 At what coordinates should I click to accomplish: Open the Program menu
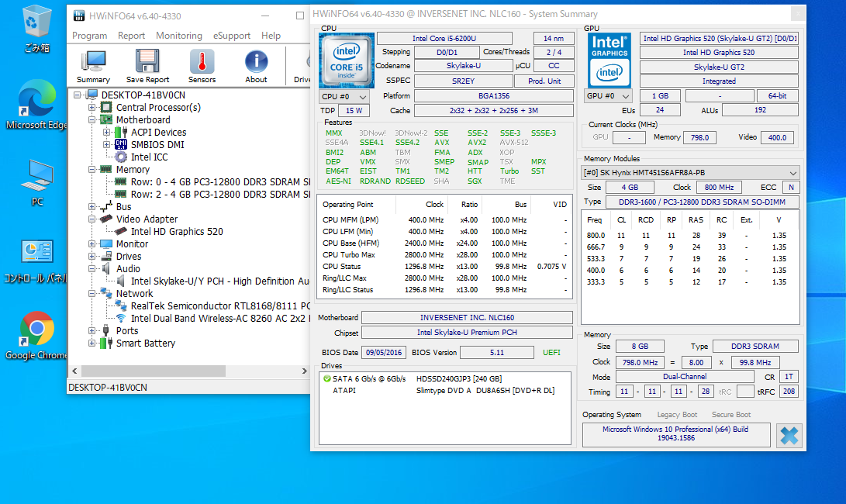click(90, 36)
